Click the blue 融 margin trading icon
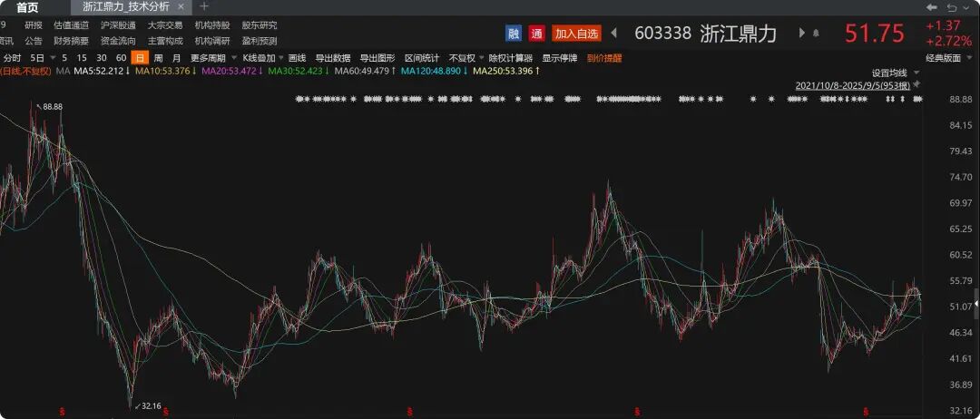The height and width of the screenshot is (419, 980). [514, 34]
